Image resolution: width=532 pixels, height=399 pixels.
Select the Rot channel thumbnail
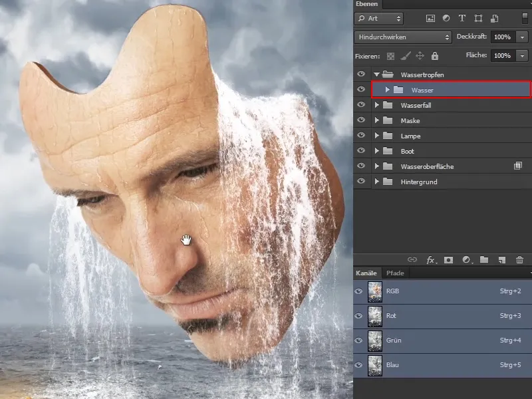[x=375, y=317]
